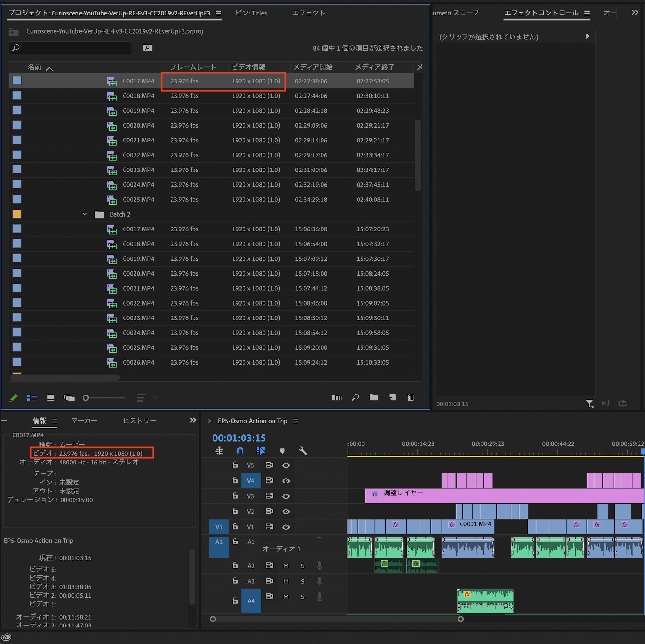This screenshot has height=644, width=645.
Task: Switch Project panel to icon view
Action: point(50,398)
